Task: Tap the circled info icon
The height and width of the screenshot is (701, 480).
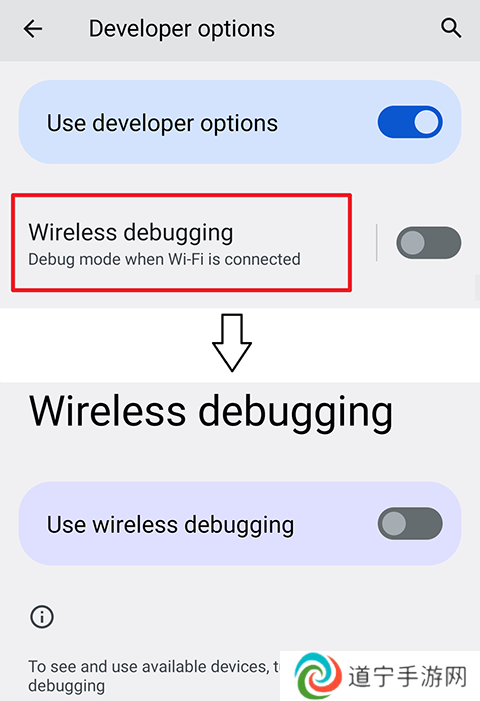Action: 42,617
